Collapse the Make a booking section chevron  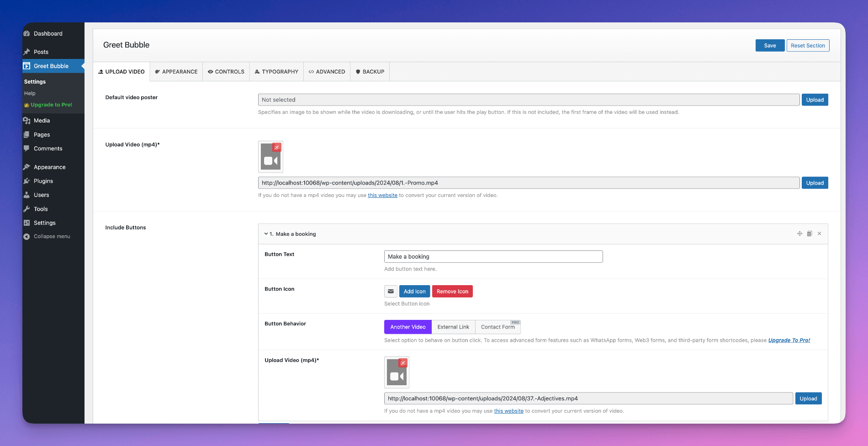click(266, 234)
